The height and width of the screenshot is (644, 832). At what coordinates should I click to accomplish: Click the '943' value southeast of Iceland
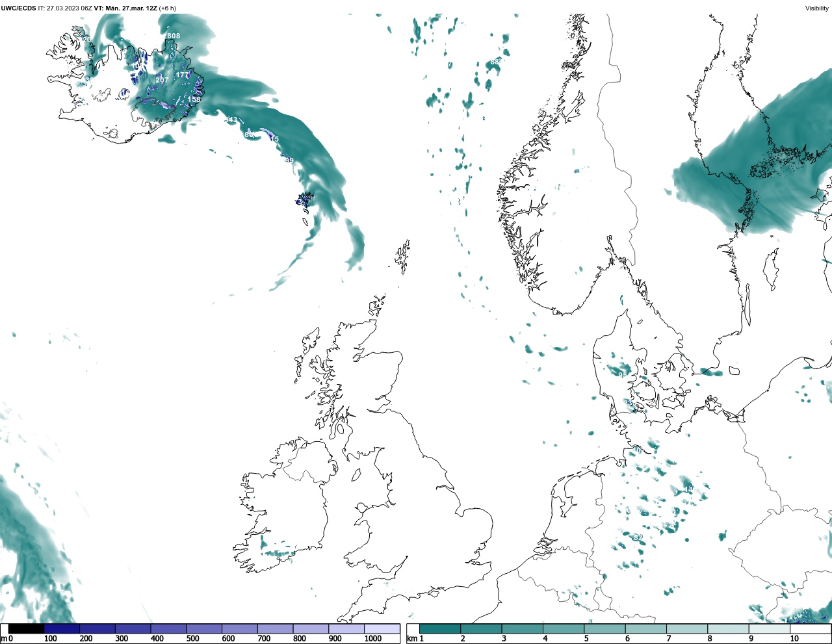[x=231, y=120]
